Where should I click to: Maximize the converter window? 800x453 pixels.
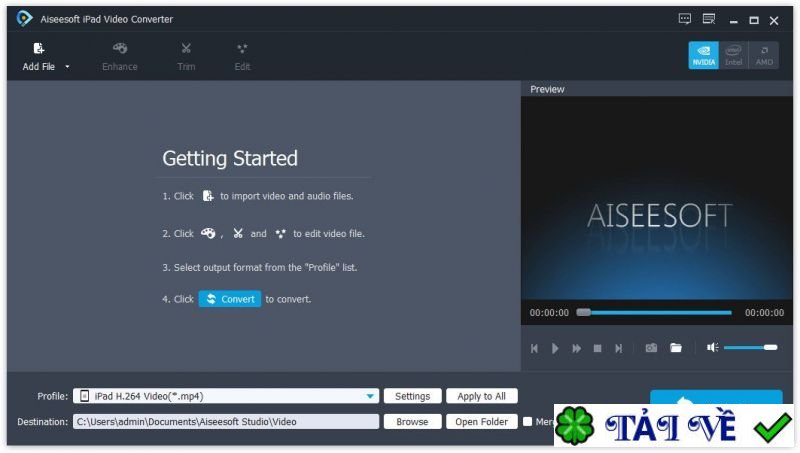(754, 20)
